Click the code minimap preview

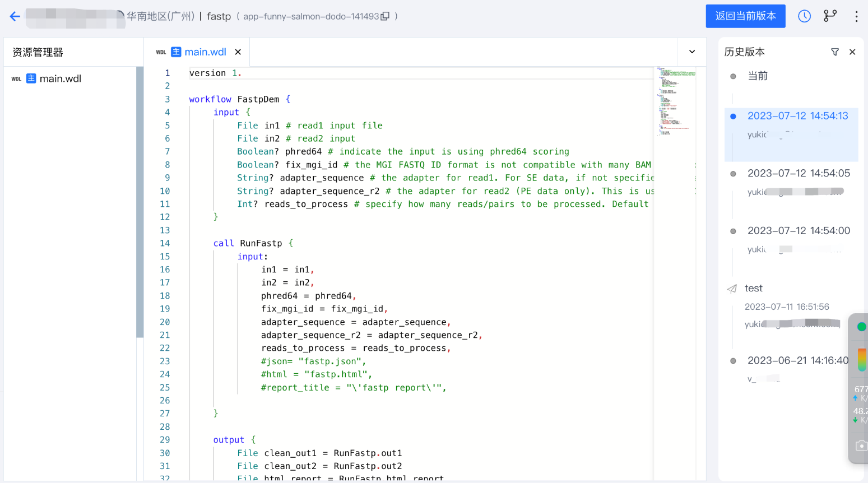(675, 101)
